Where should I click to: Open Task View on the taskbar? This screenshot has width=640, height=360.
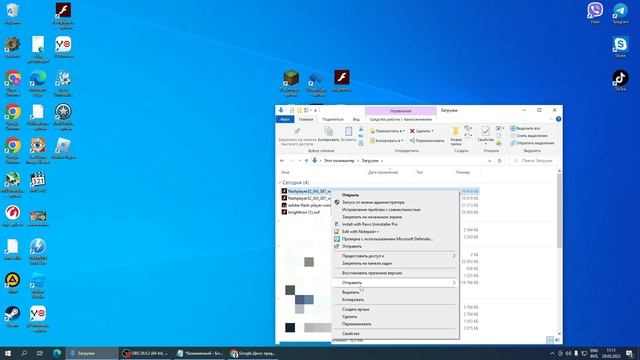[x=40, y=353]
